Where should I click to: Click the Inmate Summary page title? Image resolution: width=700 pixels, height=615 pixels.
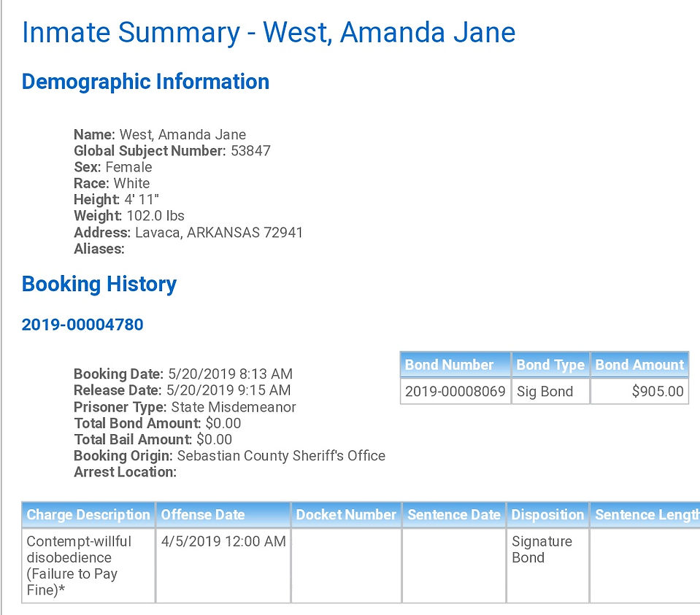(269, 33)
